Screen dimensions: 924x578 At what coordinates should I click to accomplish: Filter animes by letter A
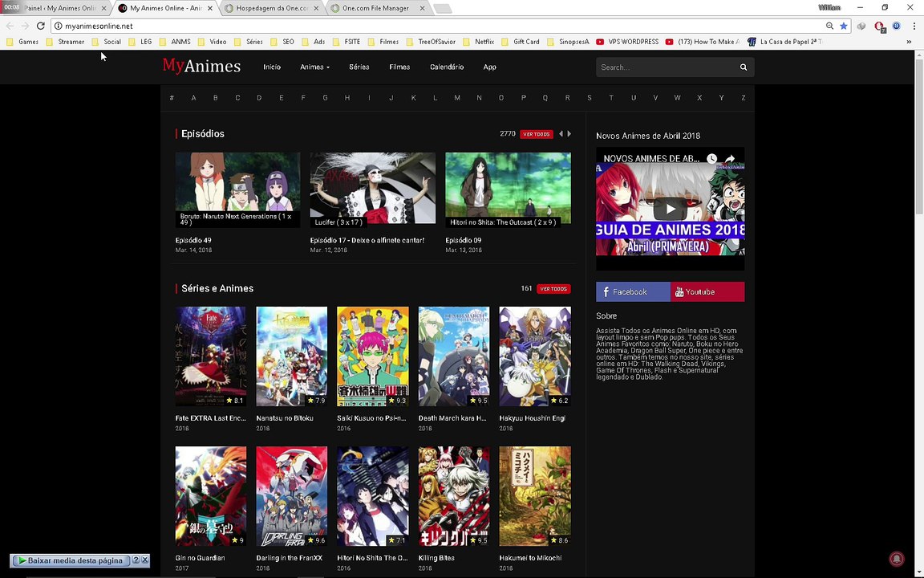[193, 98]
